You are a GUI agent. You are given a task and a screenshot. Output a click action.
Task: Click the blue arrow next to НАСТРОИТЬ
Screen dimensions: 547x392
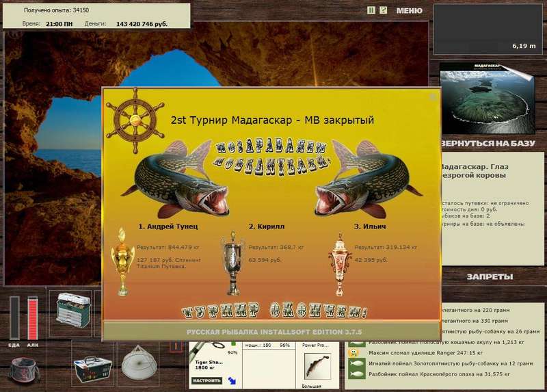pos(232,380)
